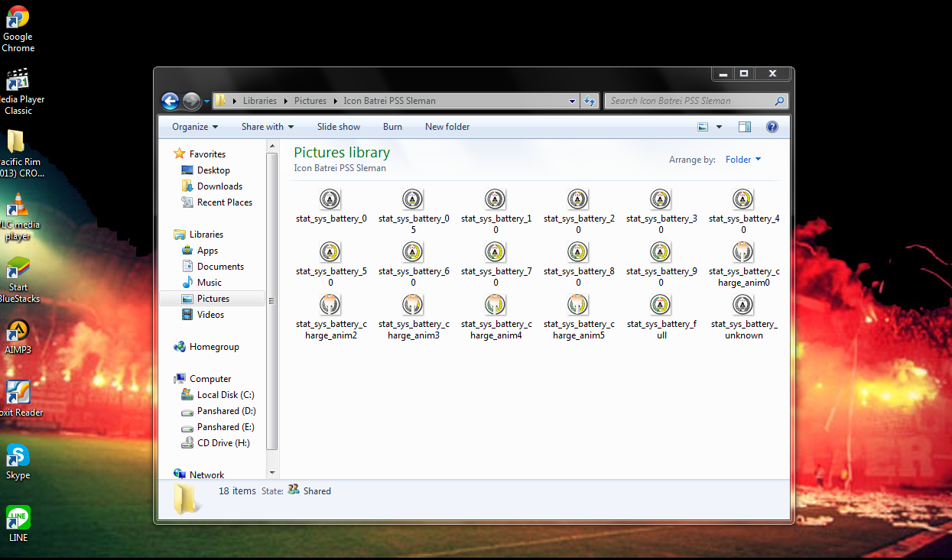Open Explorer Help icon
Screen dimensions: 952x560
pos(772,127)
